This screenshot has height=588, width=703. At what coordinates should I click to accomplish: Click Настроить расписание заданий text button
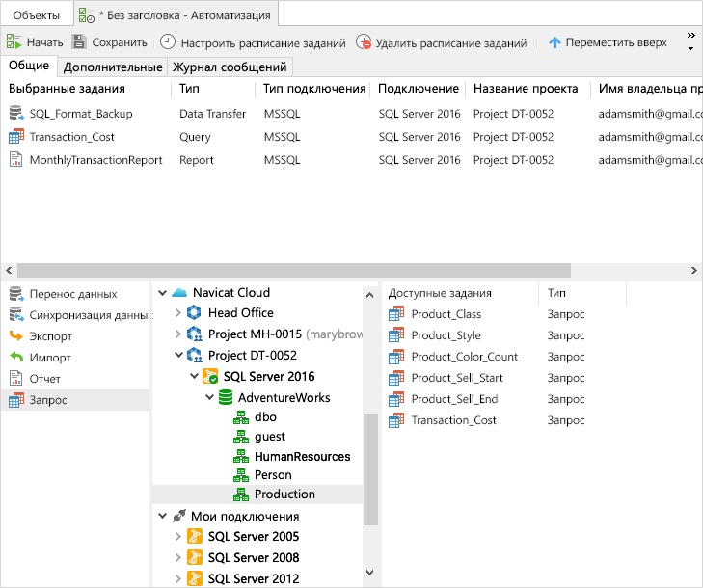(263, 43)
